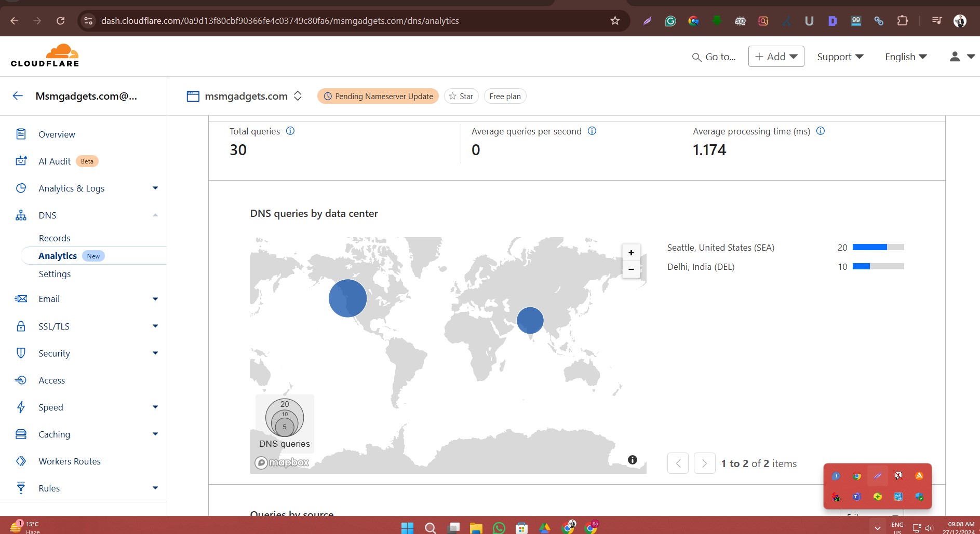Open DNS Records page
The image size is (980, 534).
pyautogui.click(x=55, y=238)
